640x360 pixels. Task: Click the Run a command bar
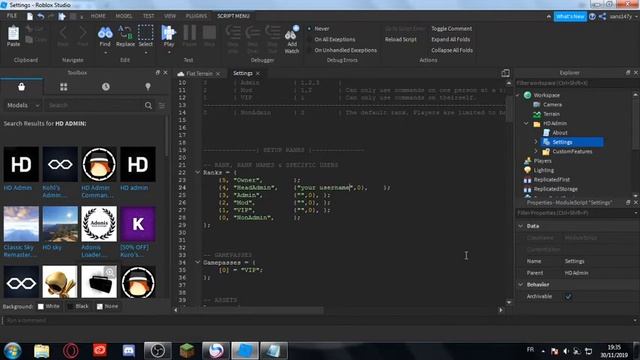(318, 320)
